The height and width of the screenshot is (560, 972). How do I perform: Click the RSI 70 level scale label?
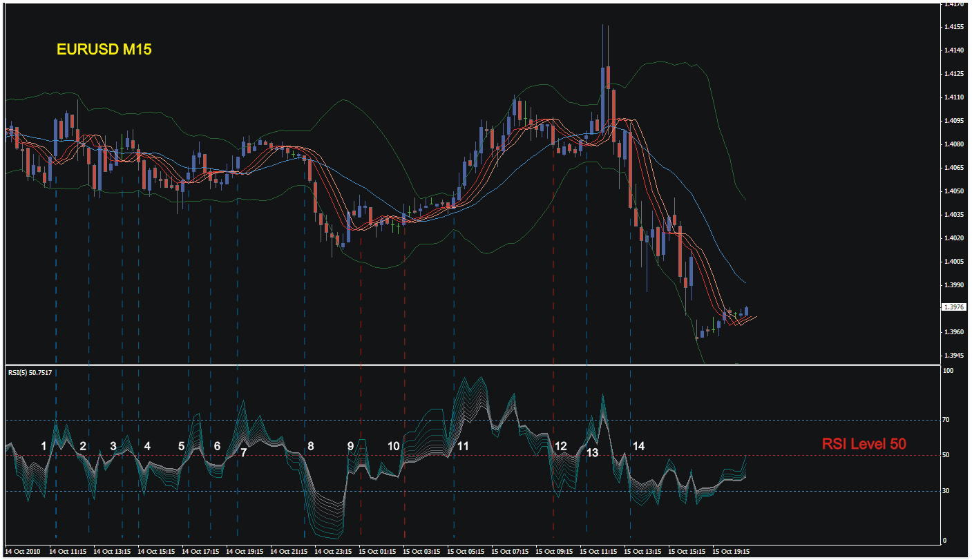[947, 419]
